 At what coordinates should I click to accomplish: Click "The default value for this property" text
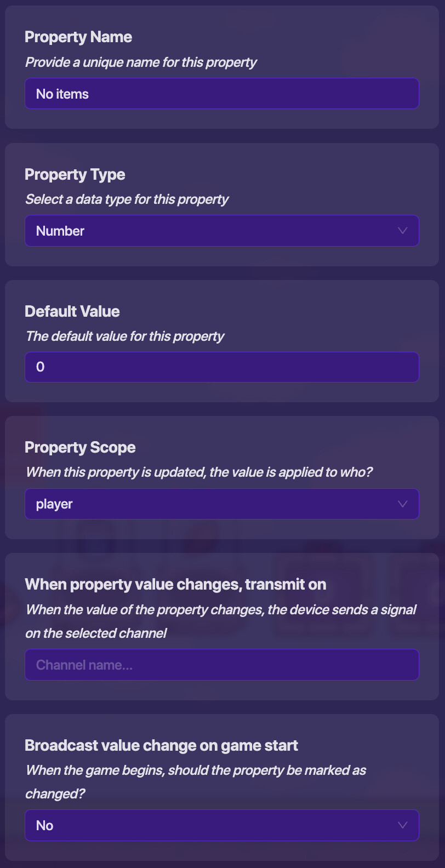(125, 336)
